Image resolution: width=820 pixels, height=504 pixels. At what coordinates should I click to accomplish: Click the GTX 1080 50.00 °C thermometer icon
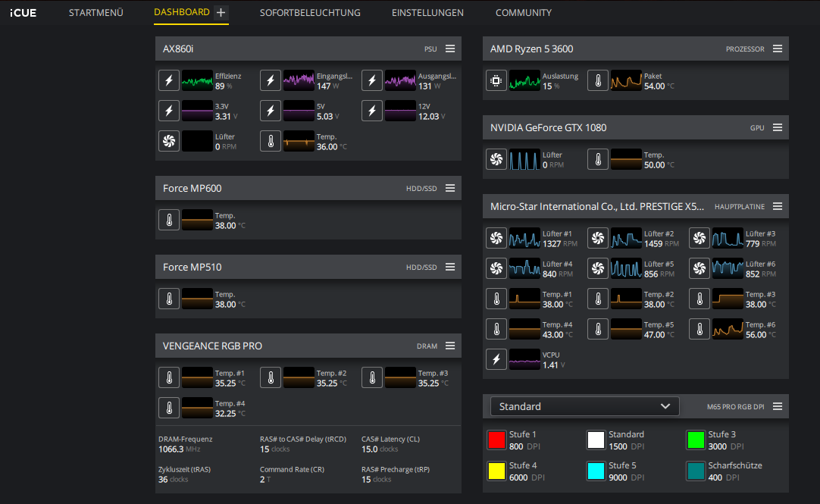point(598,159)
